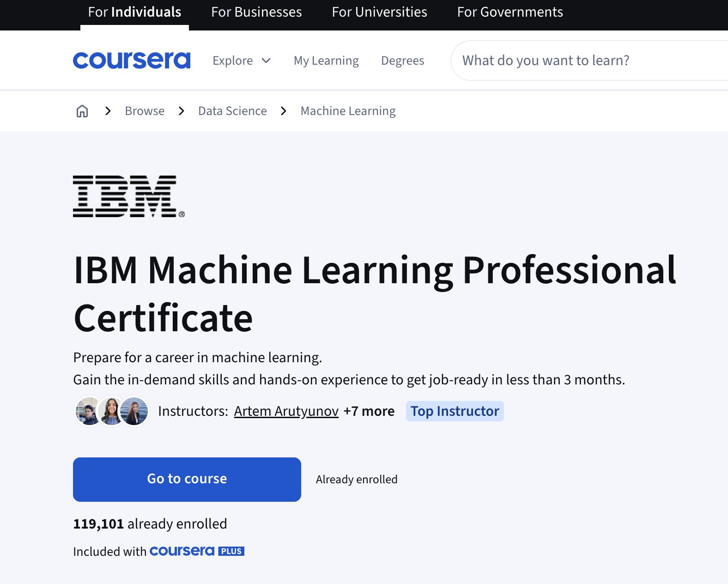Show the +7 more instructors
Screen dimensions: 728x584
[369, 411]
